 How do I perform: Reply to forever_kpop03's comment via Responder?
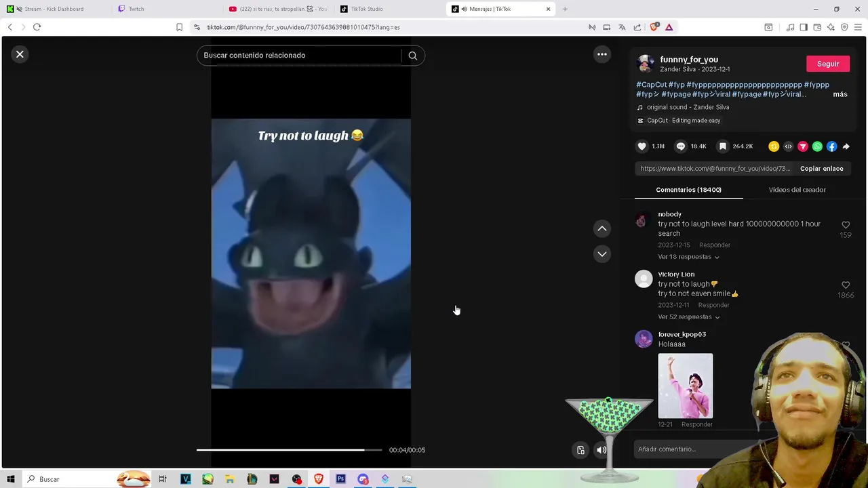697,424
